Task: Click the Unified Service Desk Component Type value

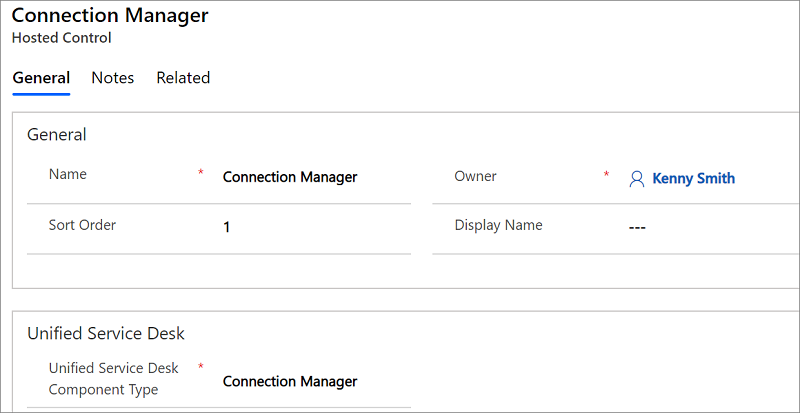Action: [290, 382]
